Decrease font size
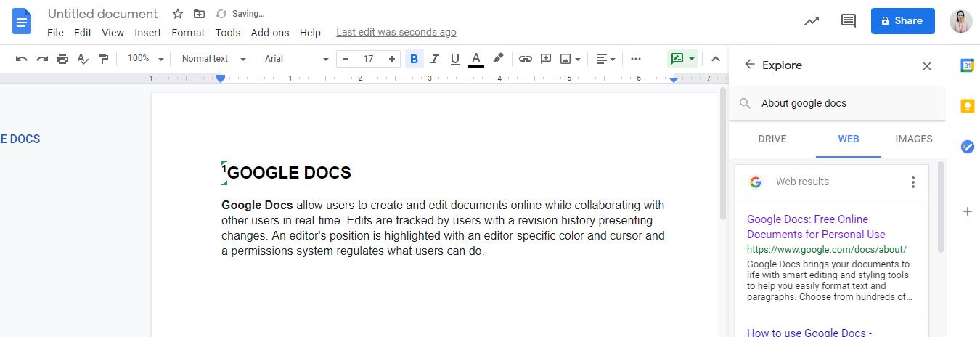980x337 pixels. pyautogui.click(x=346, y=59)
